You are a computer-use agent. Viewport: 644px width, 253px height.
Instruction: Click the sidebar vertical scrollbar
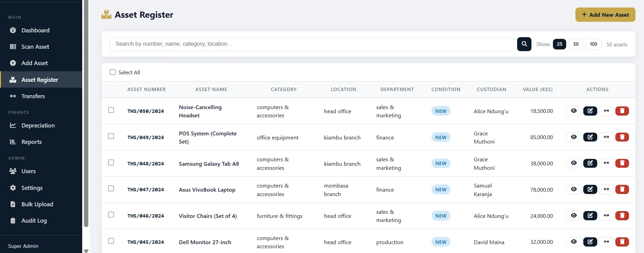click(86, 113)
